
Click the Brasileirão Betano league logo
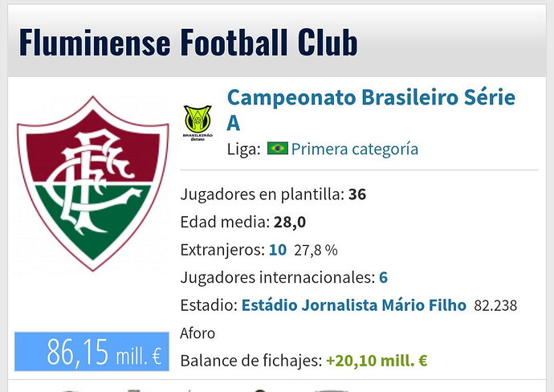pos(198,123)
